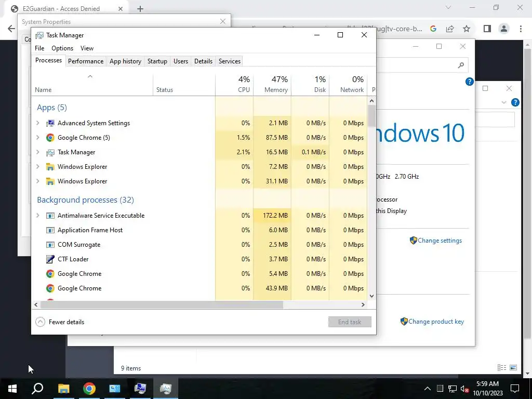Open taskbar search magnifier
Image resolution: width=532 pixels, height=399 pixels.
[37, 389]
